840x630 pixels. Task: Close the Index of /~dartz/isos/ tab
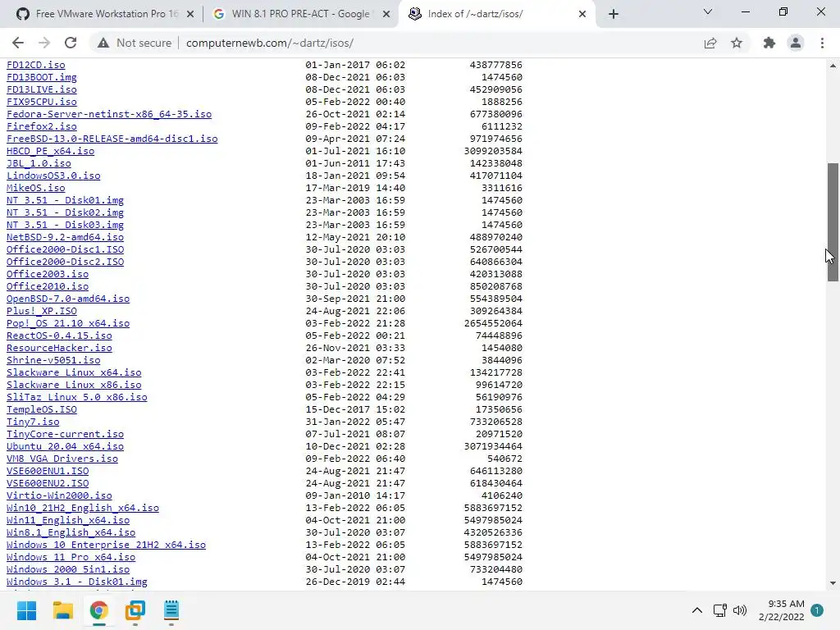click(582, 14)
